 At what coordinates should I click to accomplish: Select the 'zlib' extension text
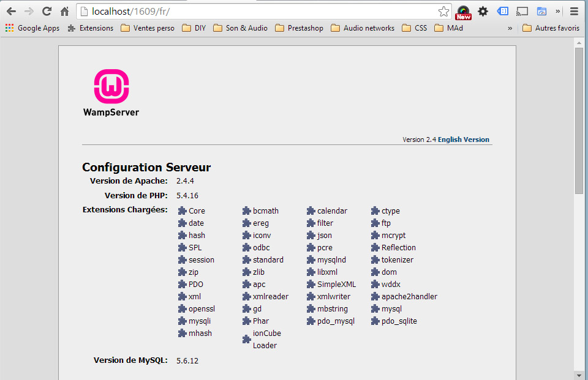point(258,272)
